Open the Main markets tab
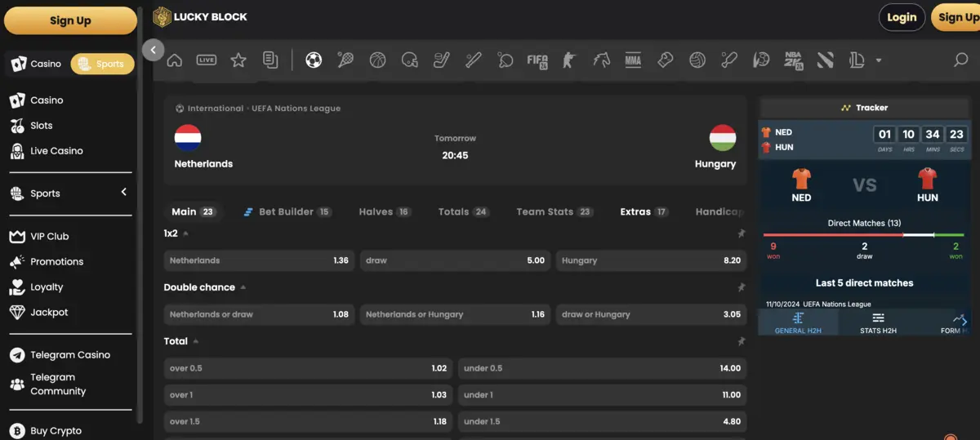This screenshot has height=440, width=980. click(193, 211)
